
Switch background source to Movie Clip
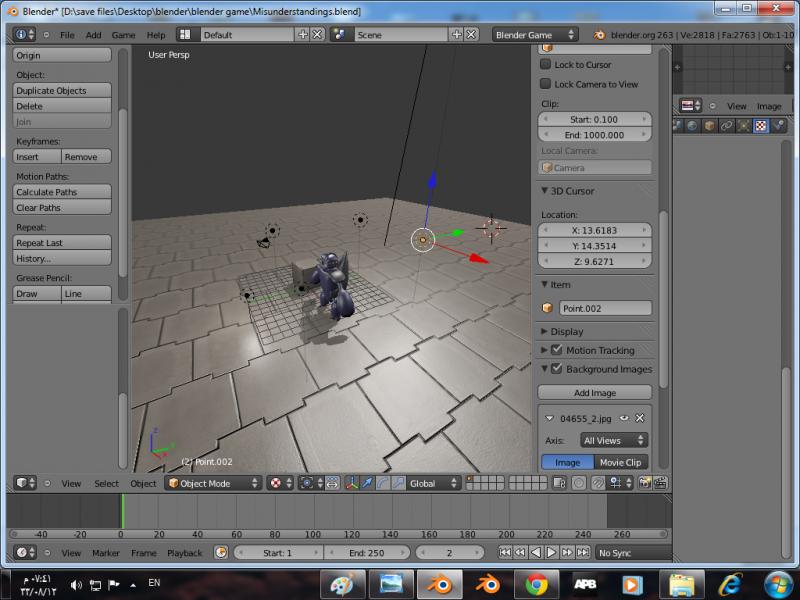click(x=620, y=462)
